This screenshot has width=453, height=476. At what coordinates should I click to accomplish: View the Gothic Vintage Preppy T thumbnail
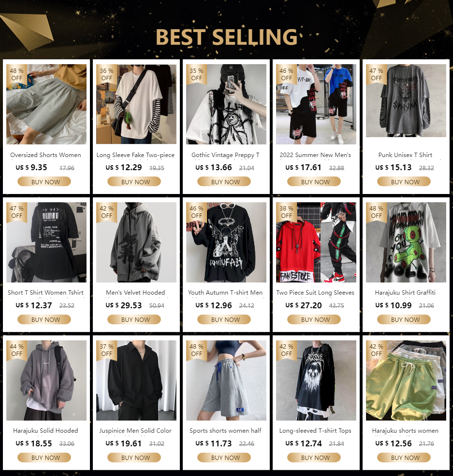point(226,104)
